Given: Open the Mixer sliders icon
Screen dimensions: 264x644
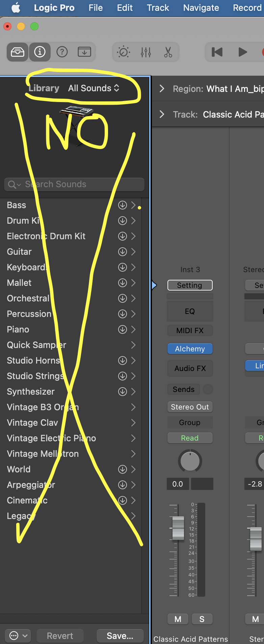Looking at the screenshot, I should pos(146,52).
